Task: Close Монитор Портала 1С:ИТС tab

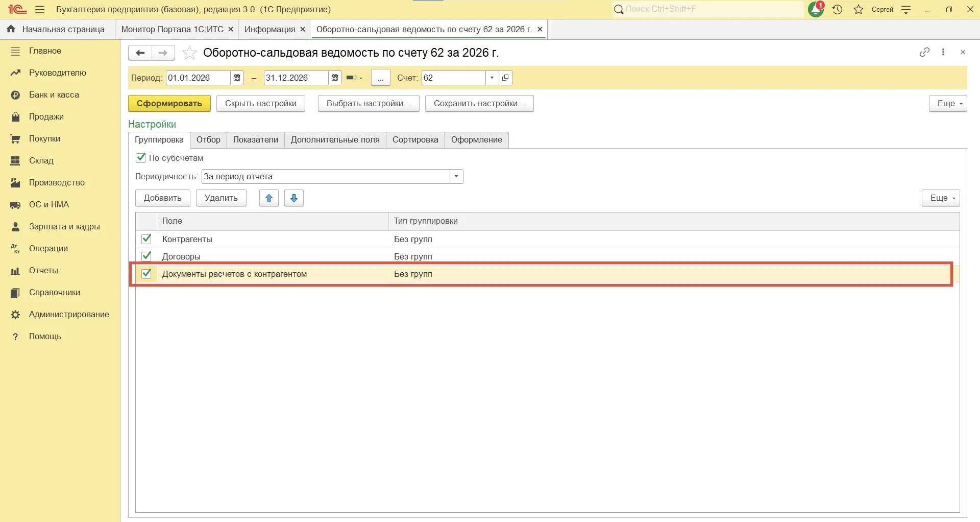Action: [231, 29]
